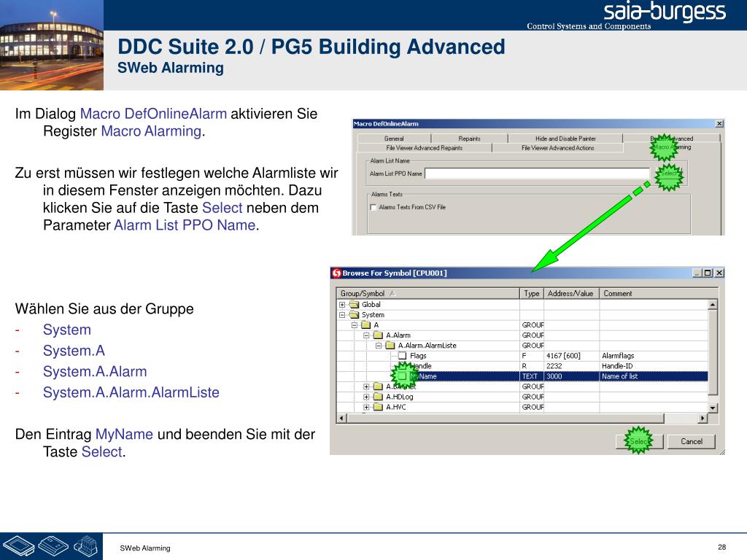Select File Viewer Advanced Repaints tab
Screen dimensions: 747x560
click(x=425, y=148)
